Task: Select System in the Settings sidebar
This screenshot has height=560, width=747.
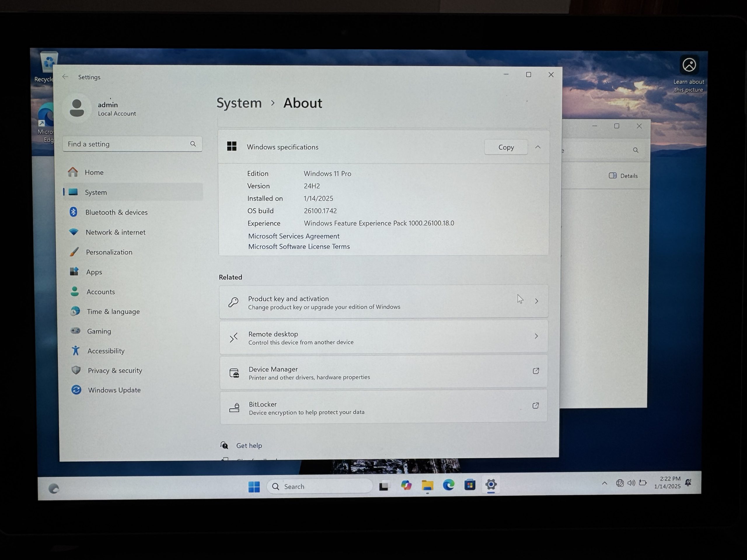Action: click(x=133, y=192)
